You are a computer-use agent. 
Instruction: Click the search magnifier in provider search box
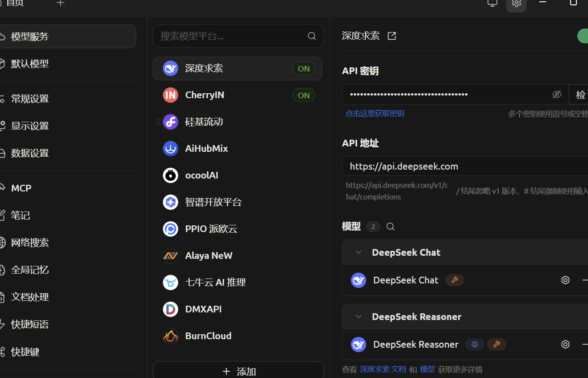[312, 36]
